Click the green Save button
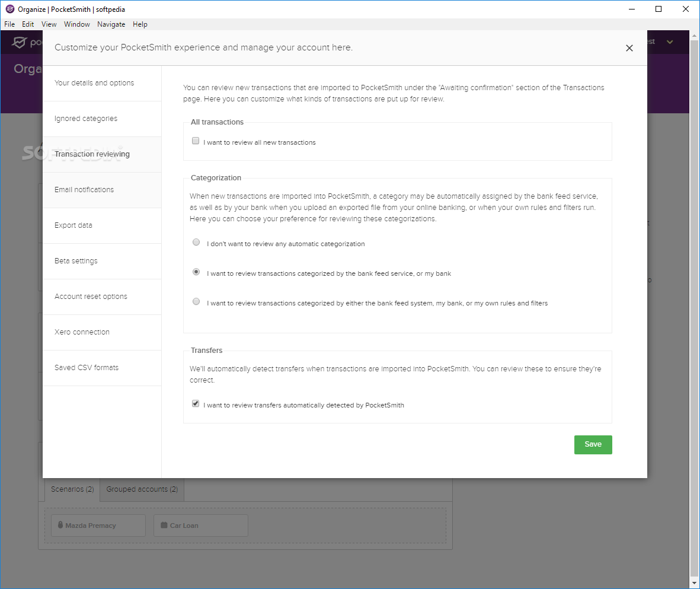Image resolution: width=700 pixels, height=589 pixels. coord(593,445)
